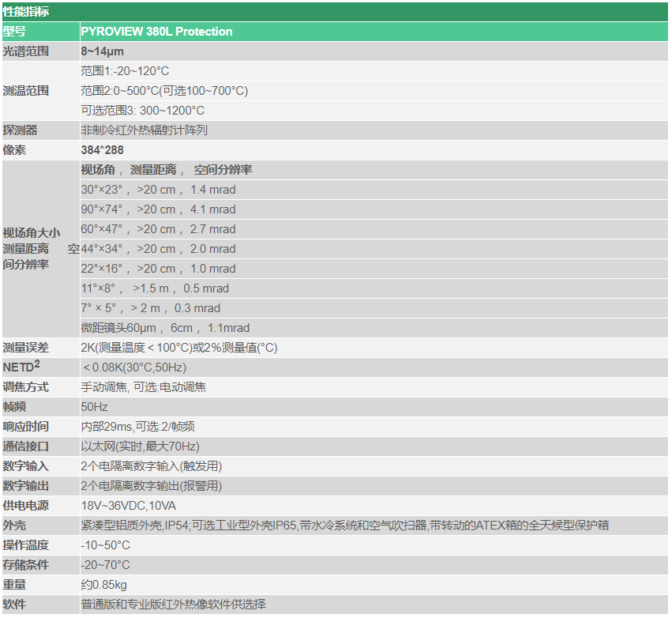Viewport: 672px width, 618px height.
Task: Select focus value 手动调焦, 可选:电动调焦
Action: pyautogui.click(x=144, y=386)
